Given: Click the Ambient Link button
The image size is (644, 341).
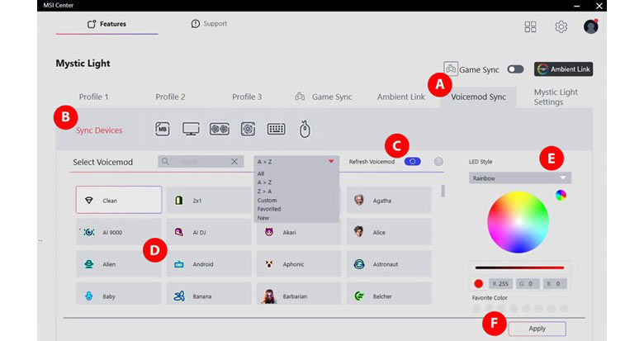Looking at the screenshot, I should pos(563,69).
